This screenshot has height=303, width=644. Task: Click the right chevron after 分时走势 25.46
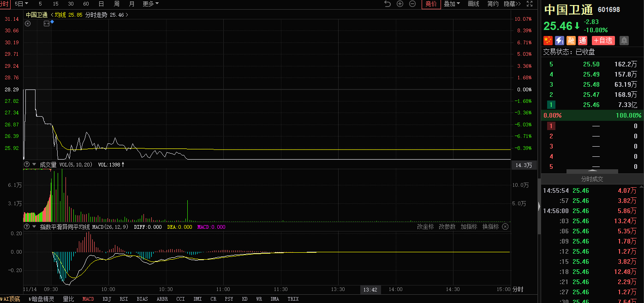tap(127, 15)
